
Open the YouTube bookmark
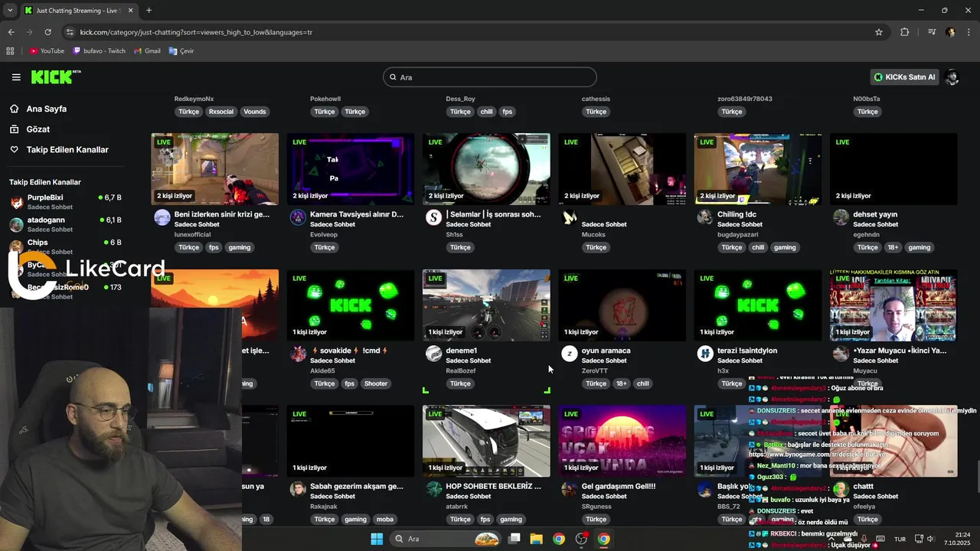[46, 51]
